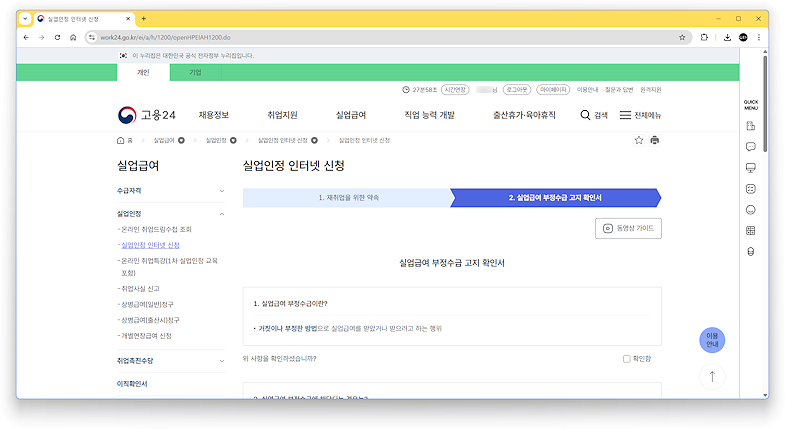Image resolution: width=785 pixels, height=429 pixels.
Task: Open the 동영상 가이드 button
Action: [628, 228]
